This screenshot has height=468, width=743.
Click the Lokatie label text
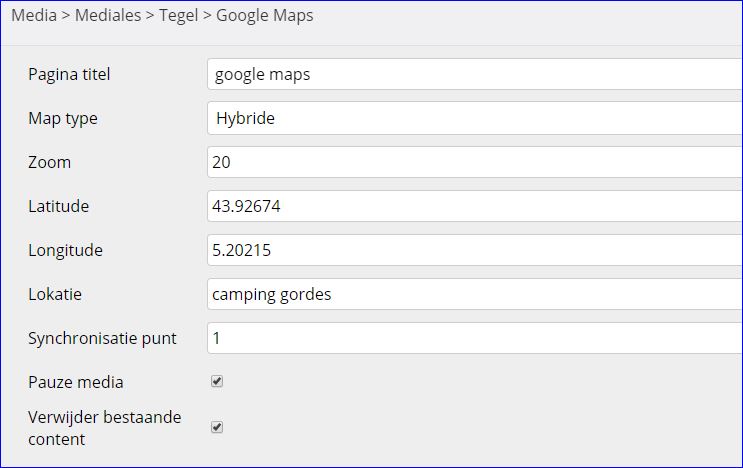click(55, 295)
